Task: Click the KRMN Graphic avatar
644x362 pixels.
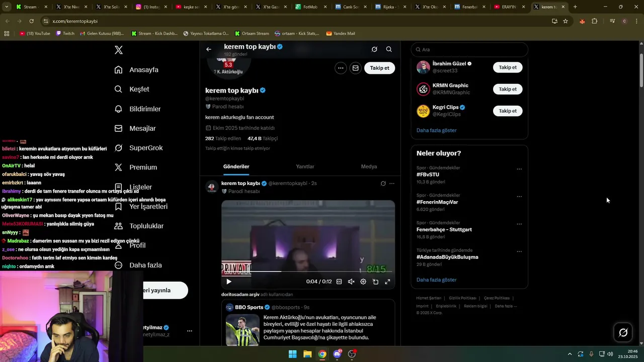Action: tap(423, 89)
